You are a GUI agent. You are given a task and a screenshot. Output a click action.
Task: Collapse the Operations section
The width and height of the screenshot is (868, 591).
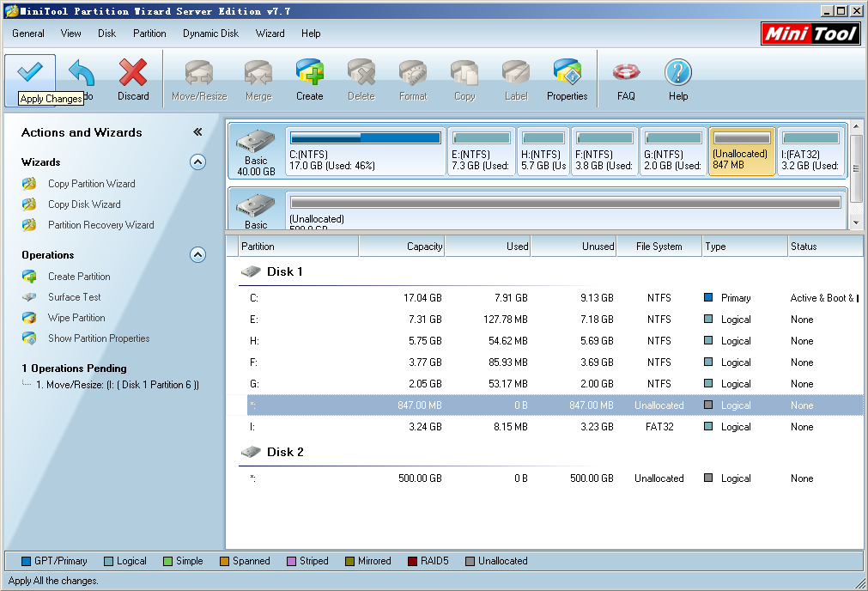197,255
